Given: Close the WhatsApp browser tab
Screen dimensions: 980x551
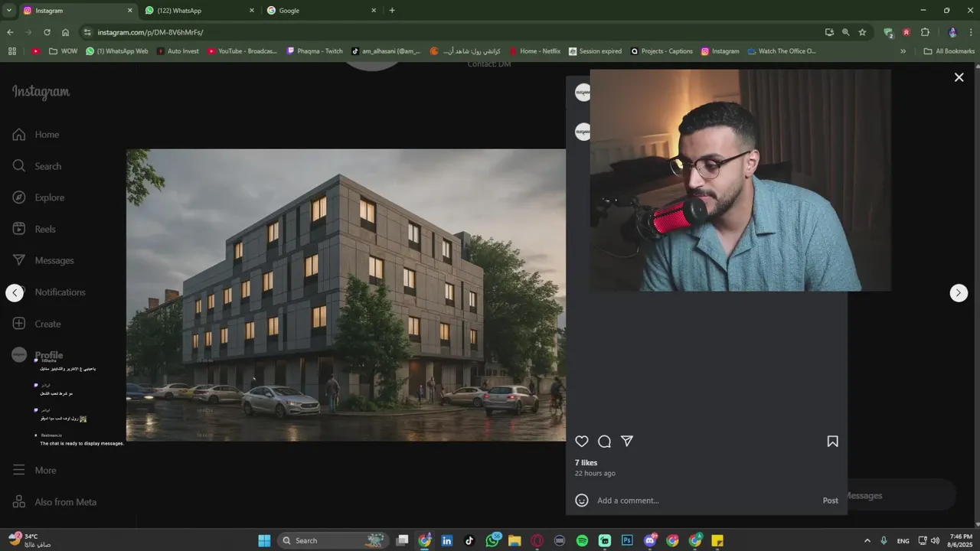Looking at the screenshot, I should pyautogui.click(x=251, y=11).
